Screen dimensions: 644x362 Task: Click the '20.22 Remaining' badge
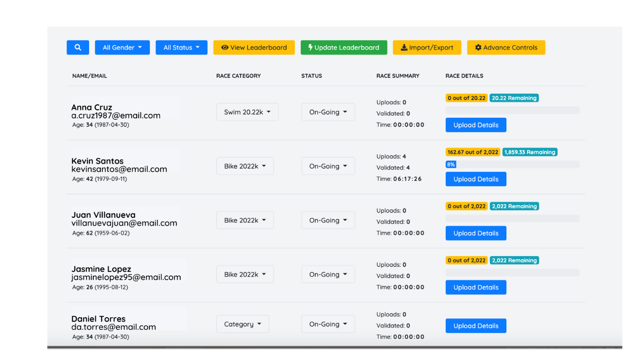(x=514, y=98)
